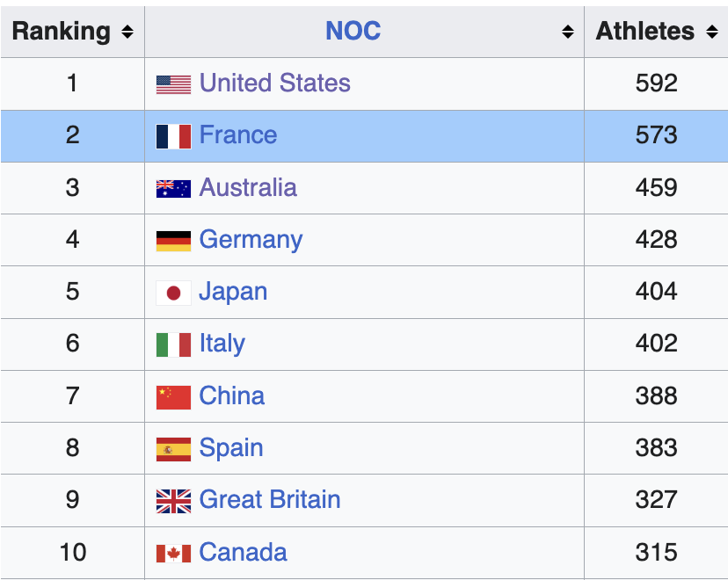Screen dimensions: 728x580
Task: Click the United States flag icon
Action: pyautogui.click(x=173, y=84)
